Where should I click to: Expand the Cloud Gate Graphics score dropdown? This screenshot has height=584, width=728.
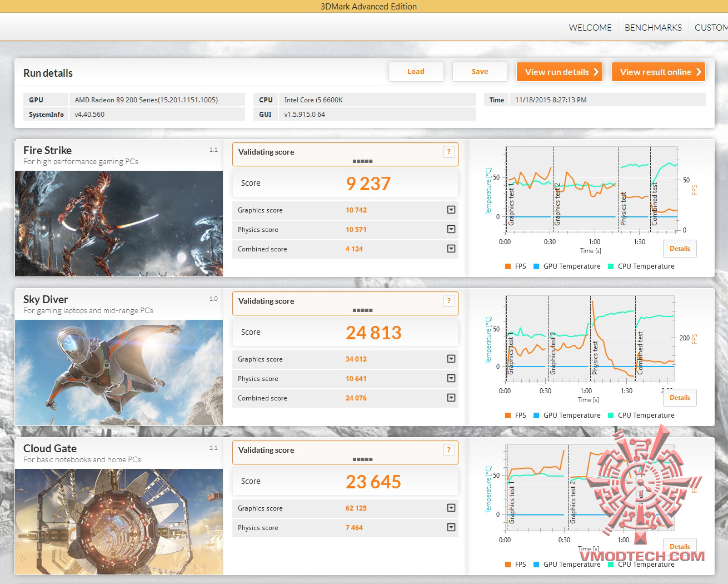tap(451, 508)
